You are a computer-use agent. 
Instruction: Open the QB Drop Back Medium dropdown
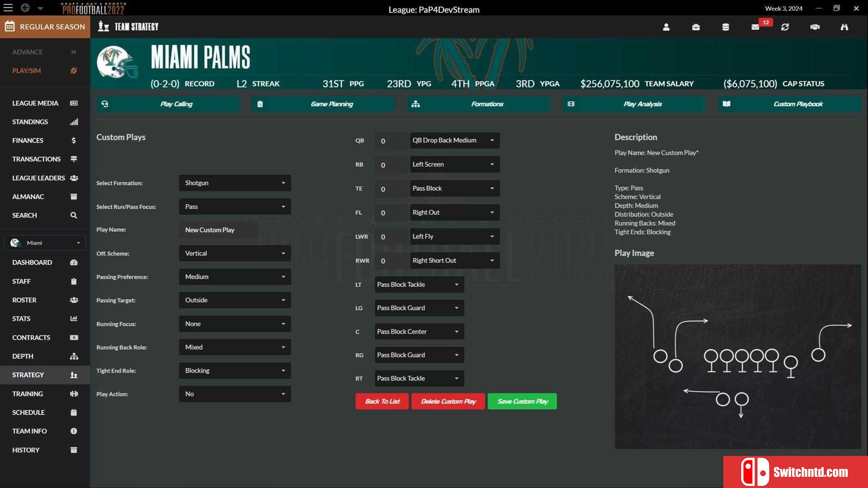pyautogui.click(x=454, y=141)
